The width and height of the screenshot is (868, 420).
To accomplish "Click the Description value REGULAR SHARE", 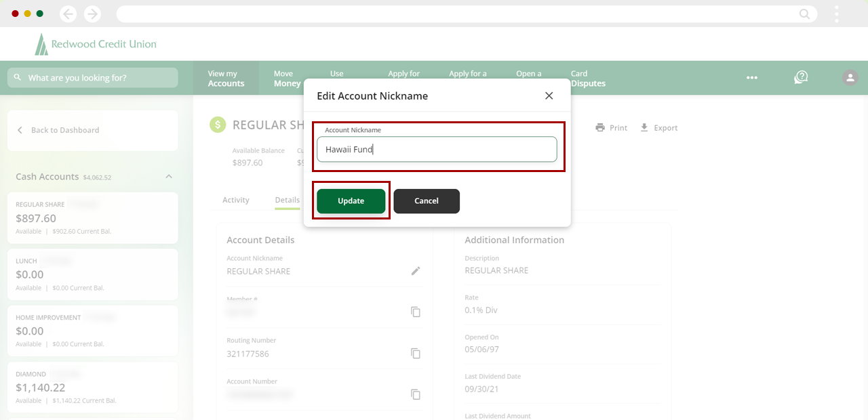I will point(496,270).
